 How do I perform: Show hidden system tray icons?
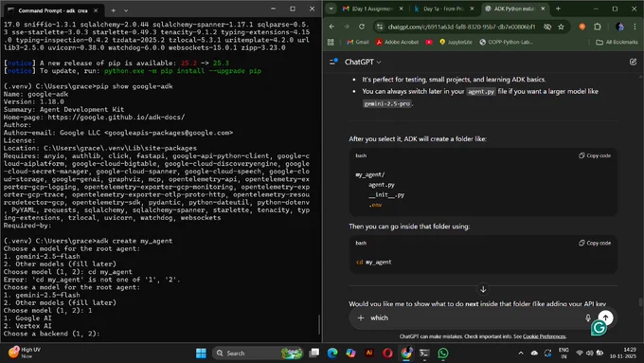[x=521, y=353]
